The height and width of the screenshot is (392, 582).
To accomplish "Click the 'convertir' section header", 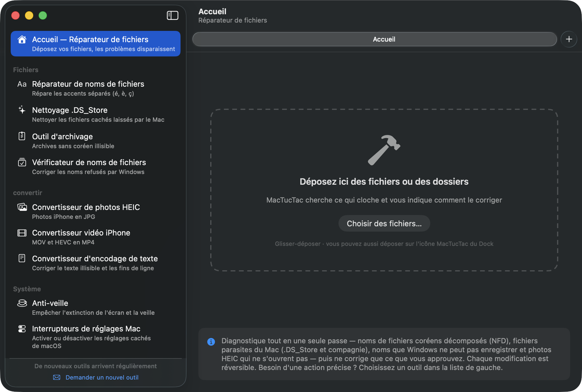I will click(28, 193).
